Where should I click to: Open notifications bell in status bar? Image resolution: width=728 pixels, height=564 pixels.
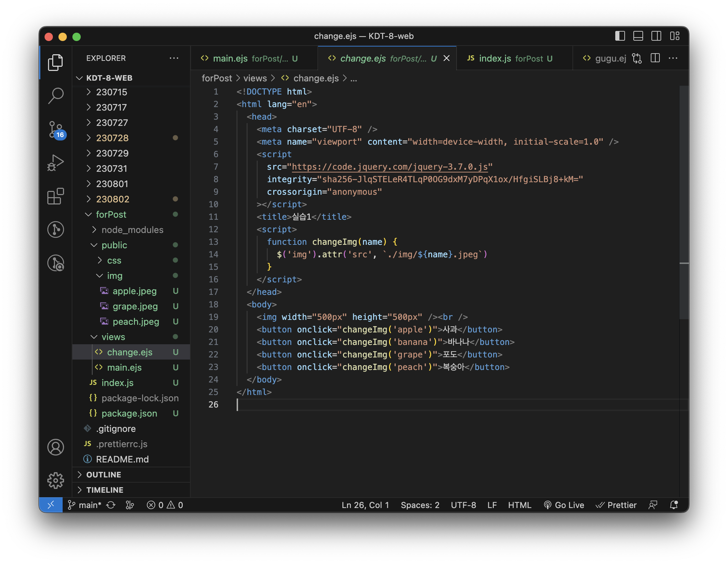click(674, 505)
